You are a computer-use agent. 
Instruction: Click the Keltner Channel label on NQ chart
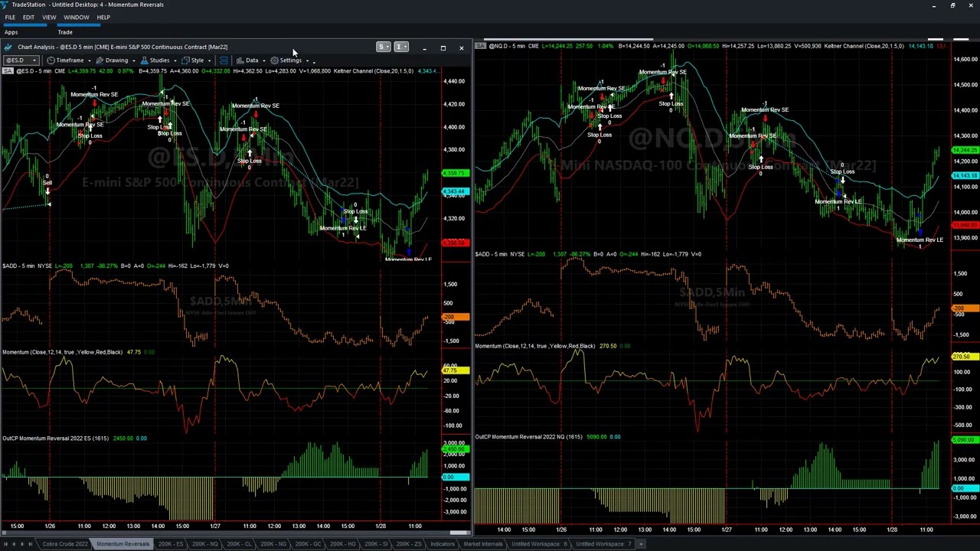864,46
